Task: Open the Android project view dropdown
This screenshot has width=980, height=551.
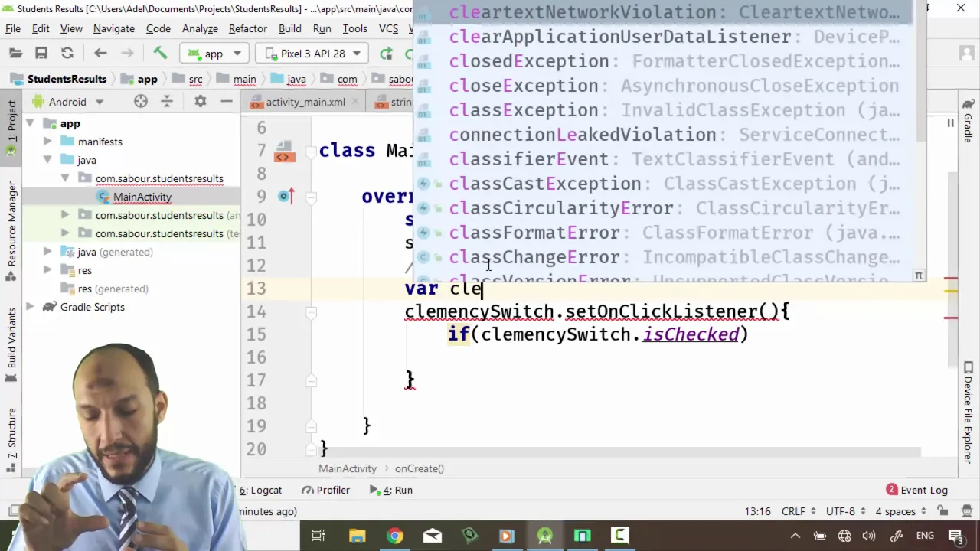Action: click(67, 102)
